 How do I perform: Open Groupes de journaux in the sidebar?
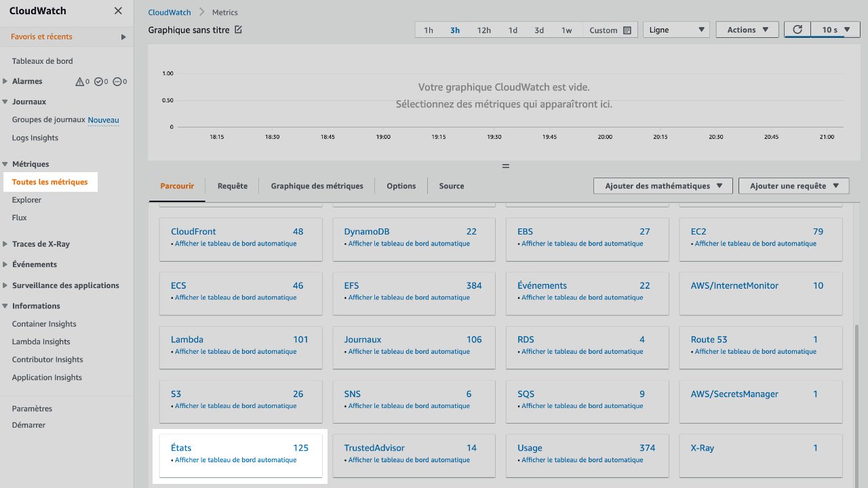[x=49, y=120]
